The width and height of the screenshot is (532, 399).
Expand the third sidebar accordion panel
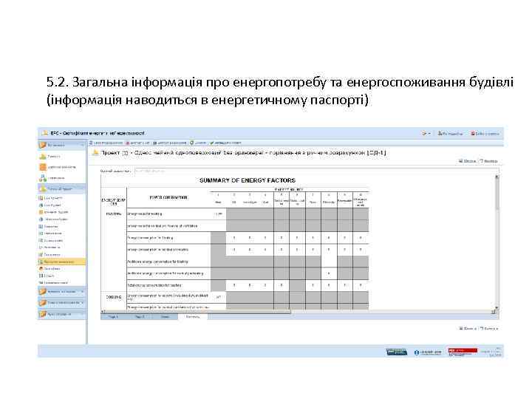61,303
